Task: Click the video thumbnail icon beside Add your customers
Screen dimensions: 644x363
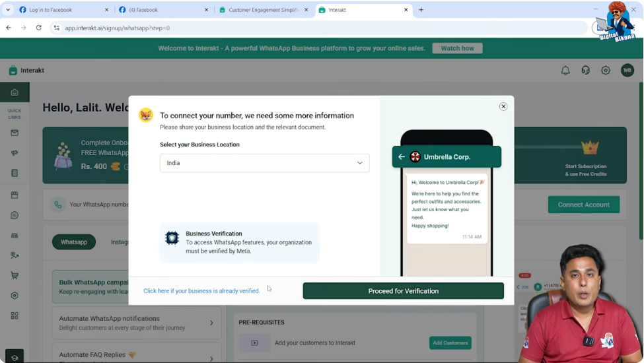Action: pyautogui.click(x=255, y=343)
